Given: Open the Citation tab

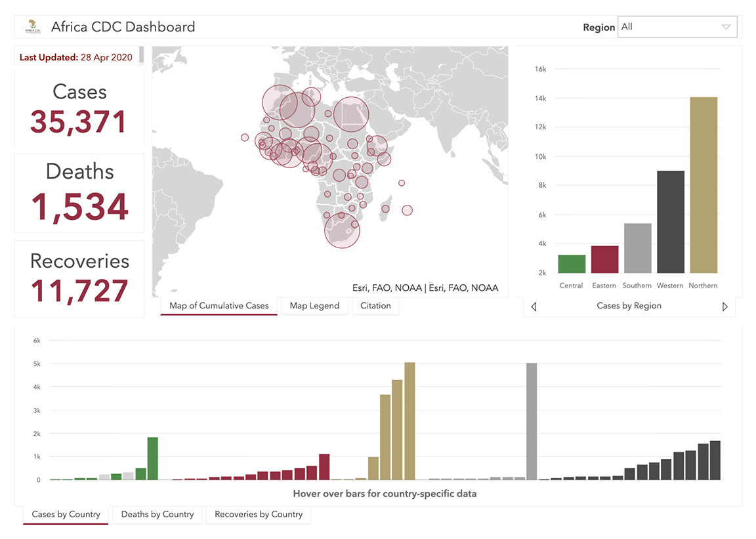Looking at the screenshot, I should pos(375,305).
